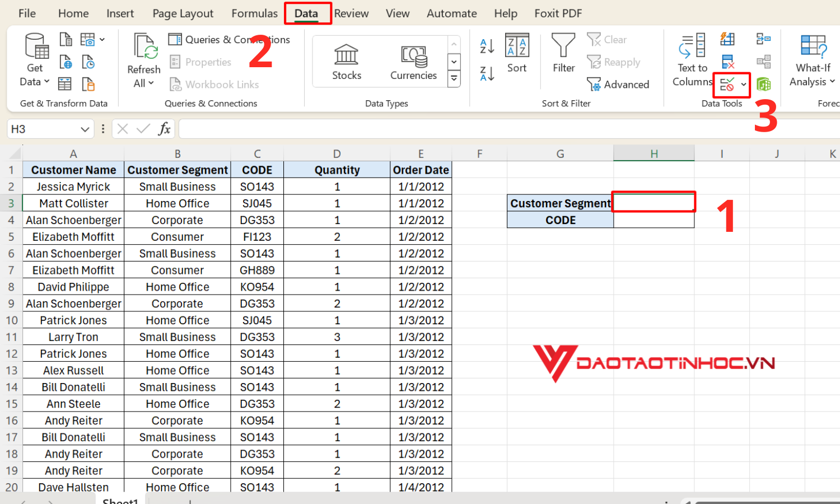Select the Currencies data type
Viewport: 840px width, 504px height.
(x=413, y=62)
